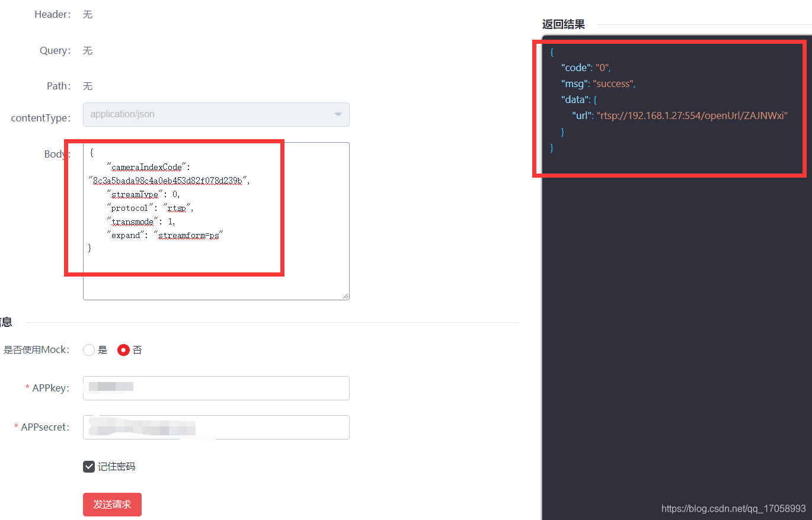Image resolution: width=812 pixels, height=520 pixels.
Task: Click the "msg": "success" result line
Action: [x=599, y=84]
